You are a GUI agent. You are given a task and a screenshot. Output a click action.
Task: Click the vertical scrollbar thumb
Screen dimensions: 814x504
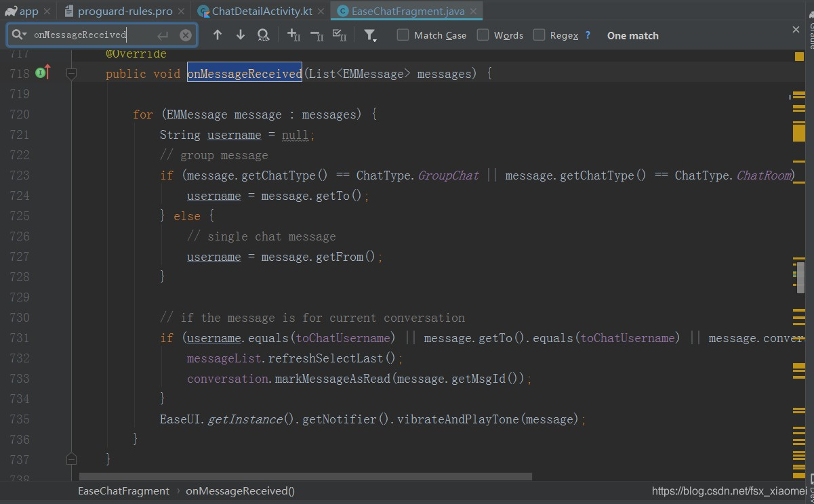click(x=800, y=277)
